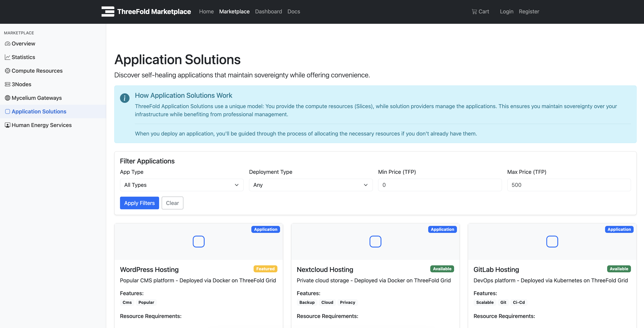Click the Available badge on Nextcloud Hosting

click(442, 269)
